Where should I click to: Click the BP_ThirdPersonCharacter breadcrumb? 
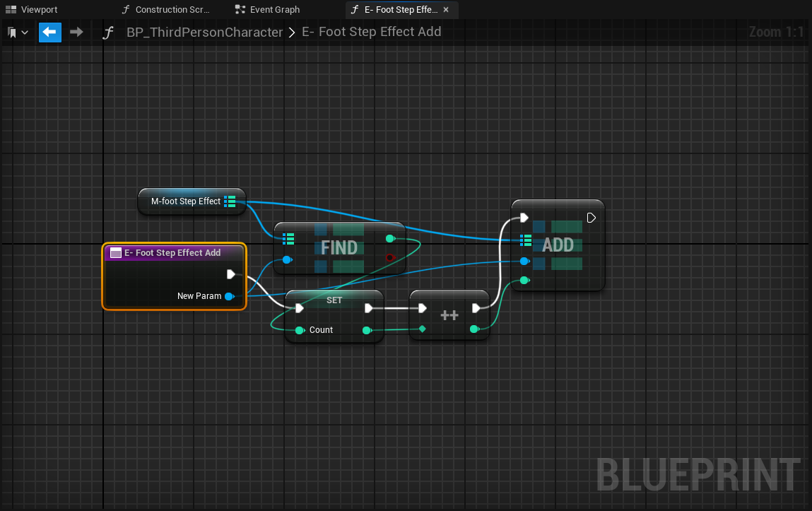pyautogui.click(x=204, y=32)
